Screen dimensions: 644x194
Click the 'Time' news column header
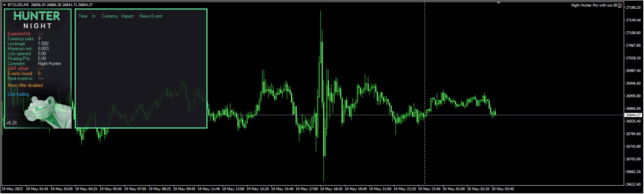tap(83, 16)
